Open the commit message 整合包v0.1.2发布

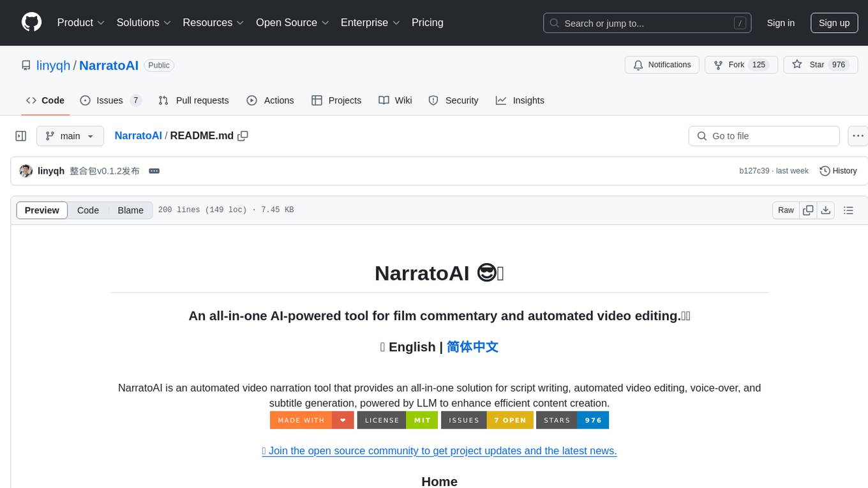(x=105, y=171)
